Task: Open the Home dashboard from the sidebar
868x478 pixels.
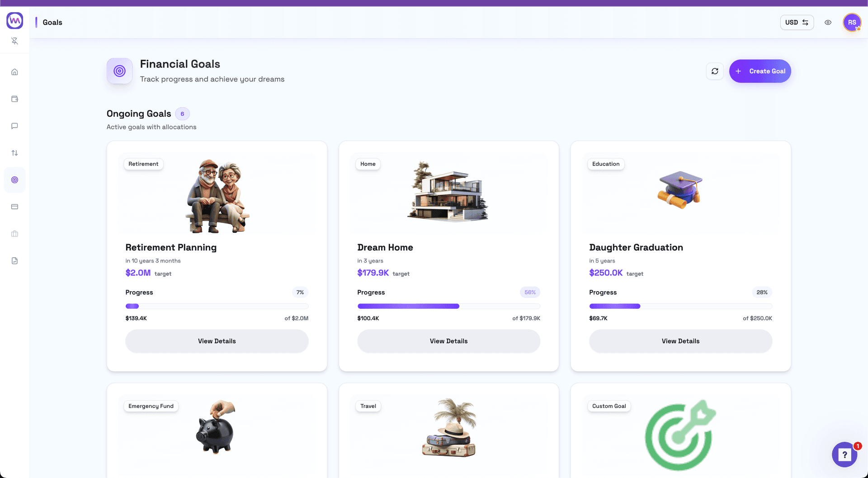Action: pos(14,71)
